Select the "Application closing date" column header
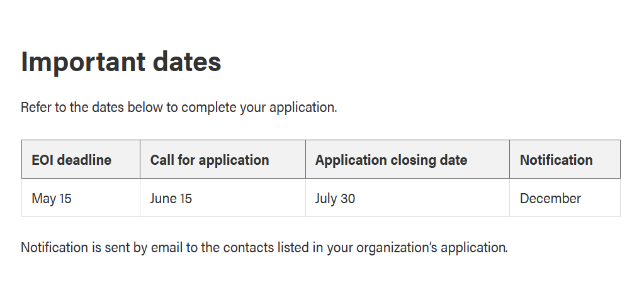This screenshot has width=644, height=290. coord(391,160)
